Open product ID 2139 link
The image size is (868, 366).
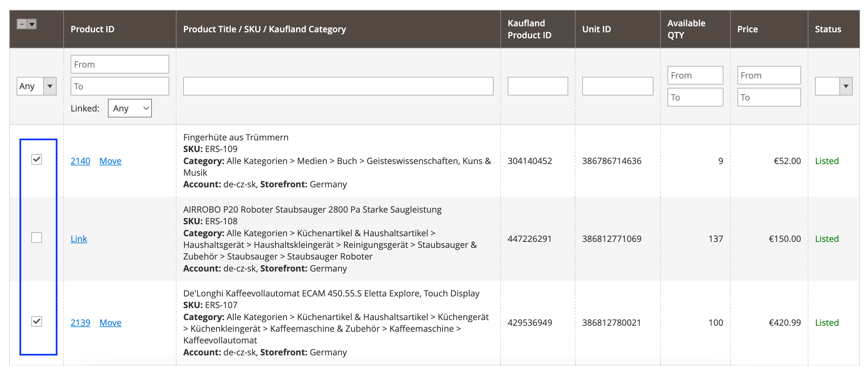80,322
